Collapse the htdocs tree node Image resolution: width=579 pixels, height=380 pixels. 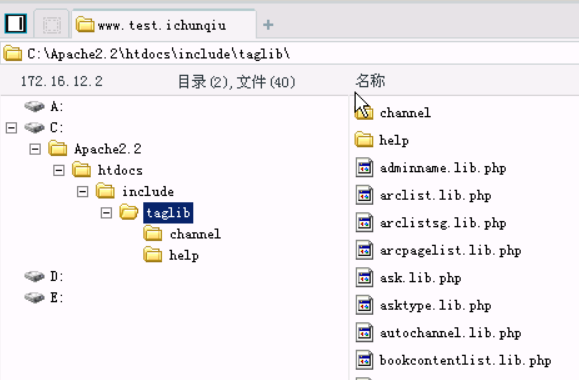pyautogui.click(x=59, y=170)
